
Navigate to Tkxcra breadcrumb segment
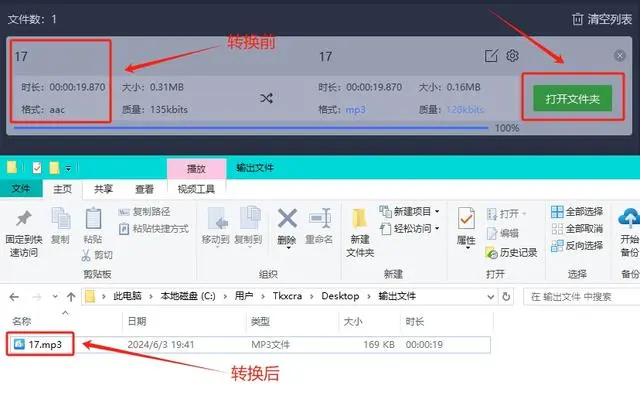click(x=287, y=296)
